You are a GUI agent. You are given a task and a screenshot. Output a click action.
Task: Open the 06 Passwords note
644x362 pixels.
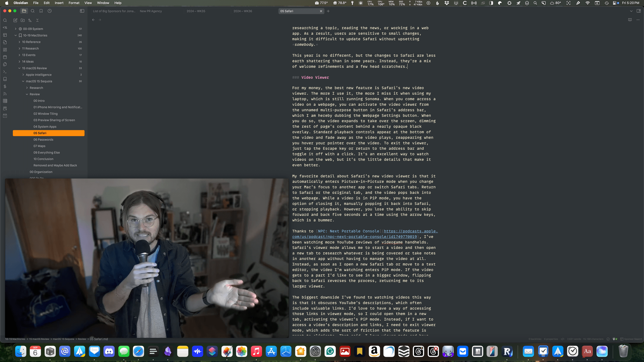49,140
